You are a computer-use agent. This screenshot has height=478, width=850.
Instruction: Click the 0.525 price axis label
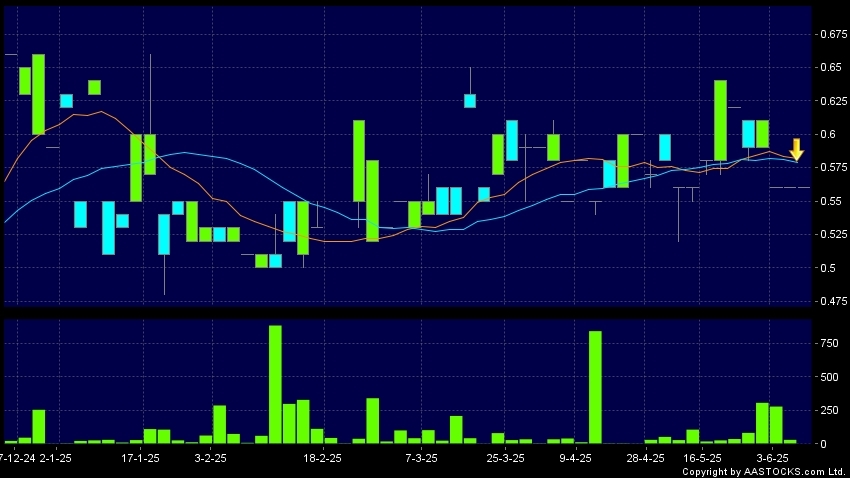click(x=834, y=234)
